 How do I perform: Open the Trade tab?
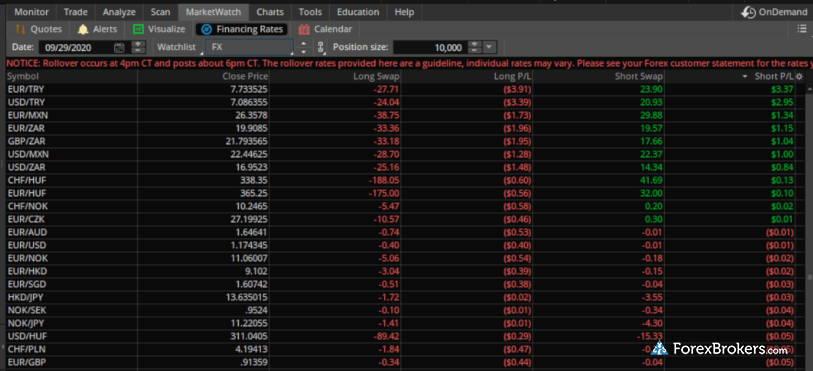coord(76,12)
